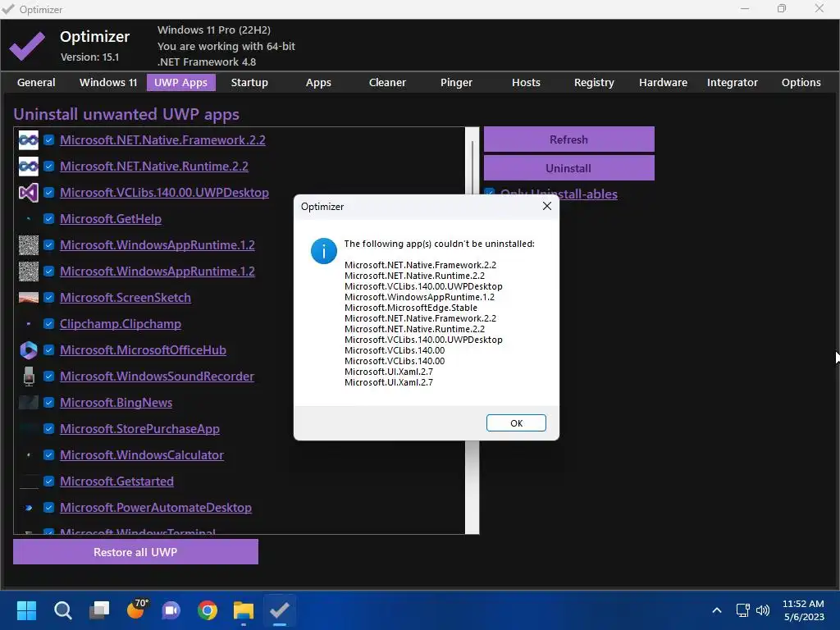Click OK in the Optimizer dialog
This screenshot has height=630, width=840.
516,423
